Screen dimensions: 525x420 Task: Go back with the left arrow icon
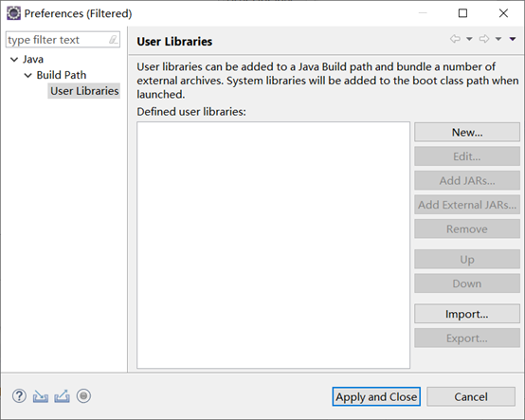455,39
